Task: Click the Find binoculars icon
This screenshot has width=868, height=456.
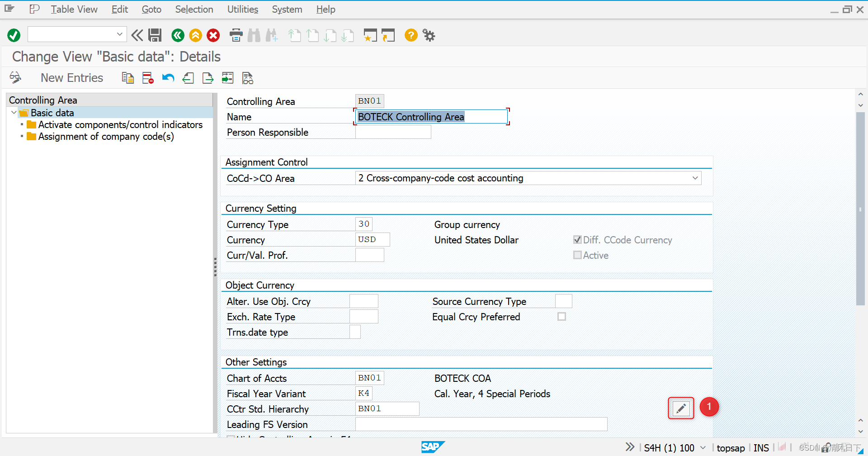Action: point(254,35)
